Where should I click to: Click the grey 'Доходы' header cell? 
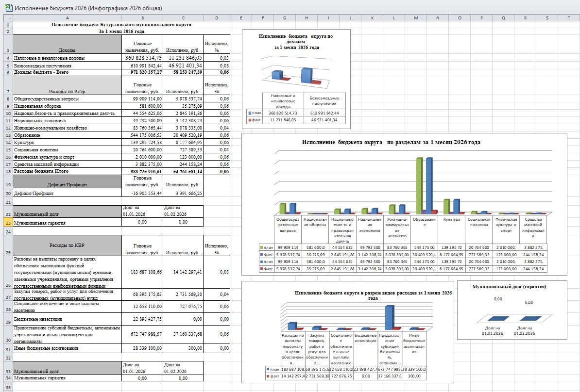pos(67,45)
